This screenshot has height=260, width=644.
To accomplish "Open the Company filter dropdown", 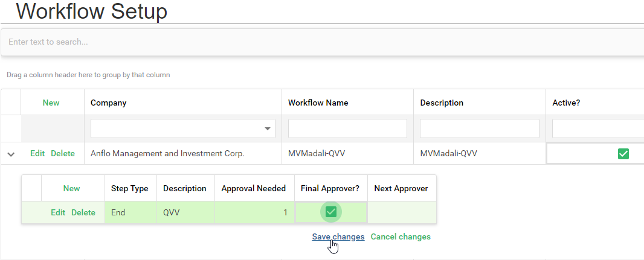I will pyautogui.click(x=267, y=128).
